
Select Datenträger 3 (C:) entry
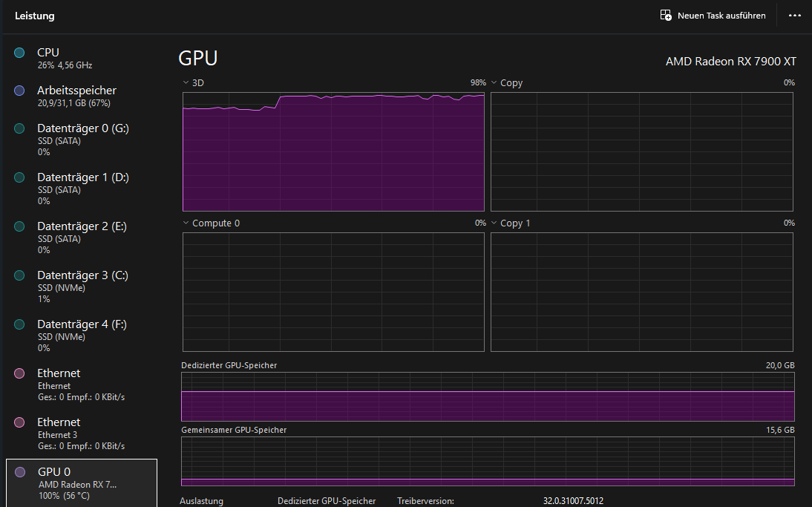tap(82, 286)
